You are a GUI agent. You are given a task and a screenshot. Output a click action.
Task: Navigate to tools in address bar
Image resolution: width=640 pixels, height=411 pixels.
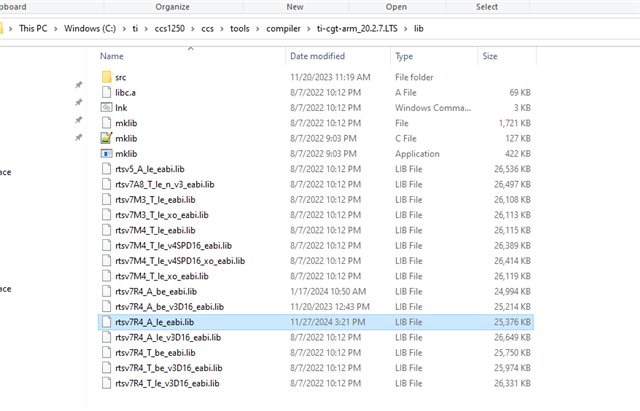pos(240,29)
